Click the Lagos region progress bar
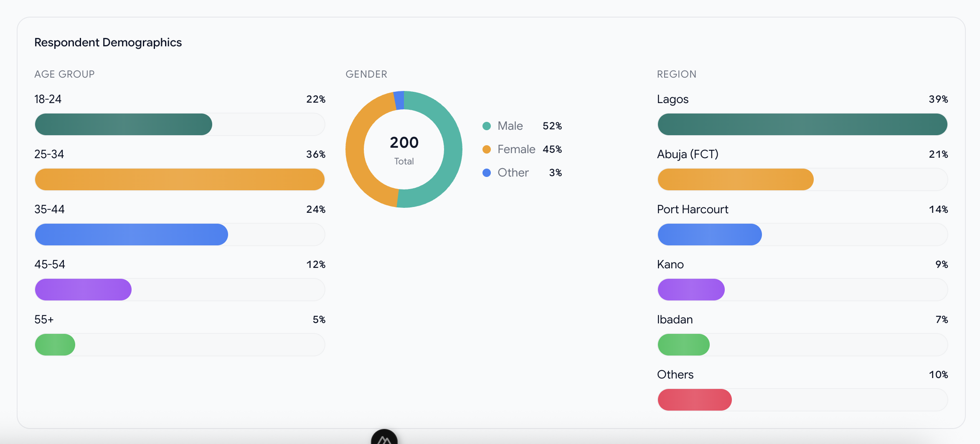Image resolution: width=980 pixels, height=444 pixels. [x=802, y=124]
